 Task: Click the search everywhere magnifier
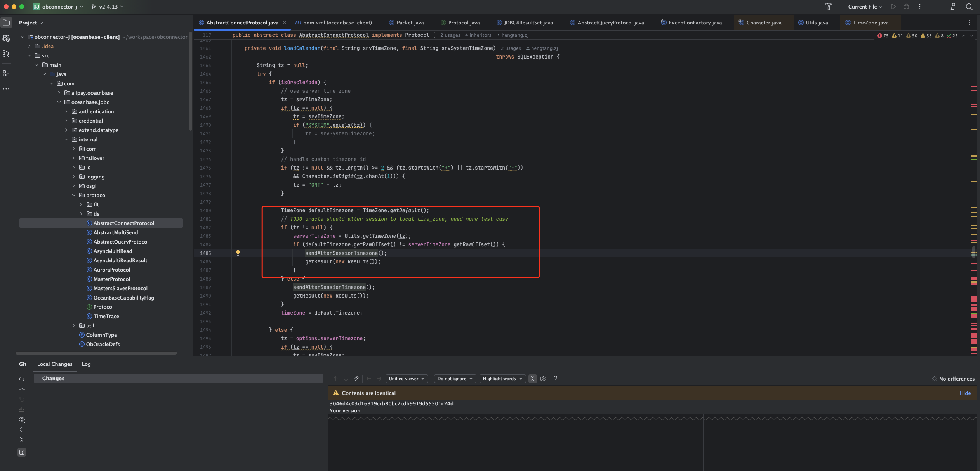pyautogui.click(x=969, y=7)
